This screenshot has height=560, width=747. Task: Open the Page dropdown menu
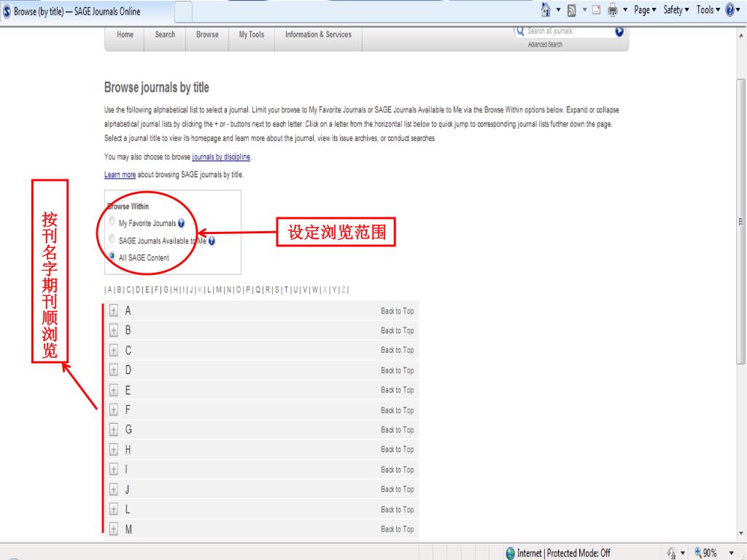click(645, 10)
